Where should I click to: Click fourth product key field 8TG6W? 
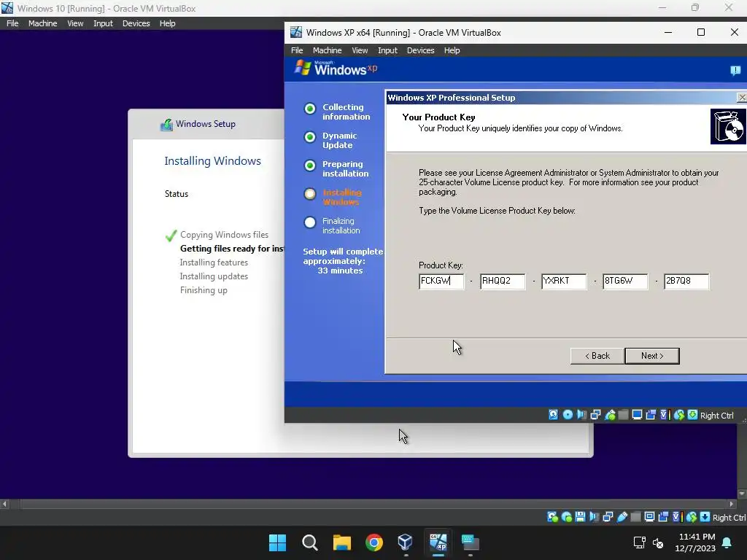(625, 281)
